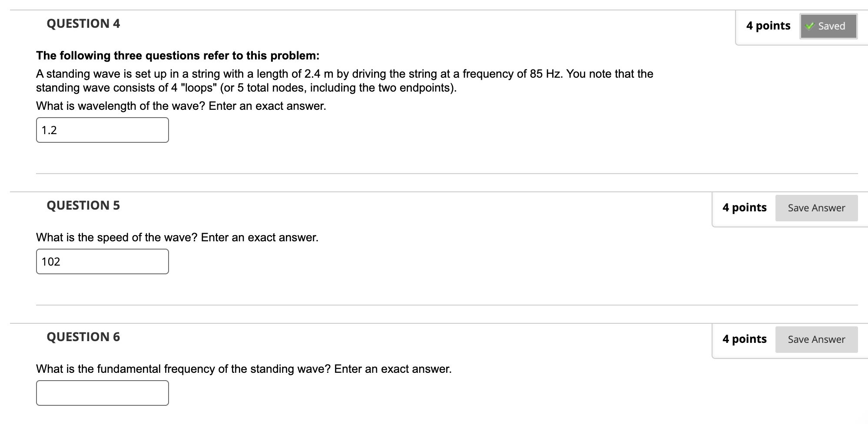
Task: Click the QUESTION 5 heading
Action: (x=83, y=205)
